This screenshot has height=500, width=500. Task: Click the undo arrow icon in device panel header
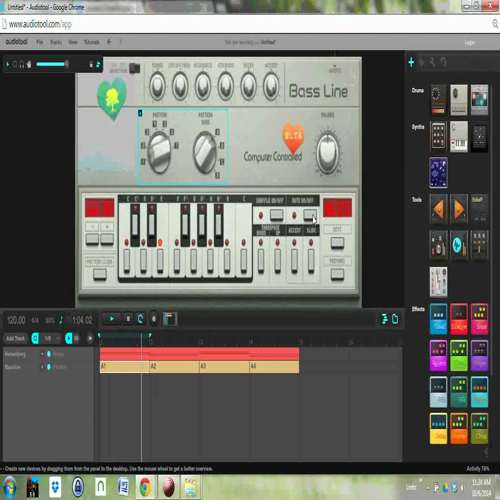tap(443, 62)
